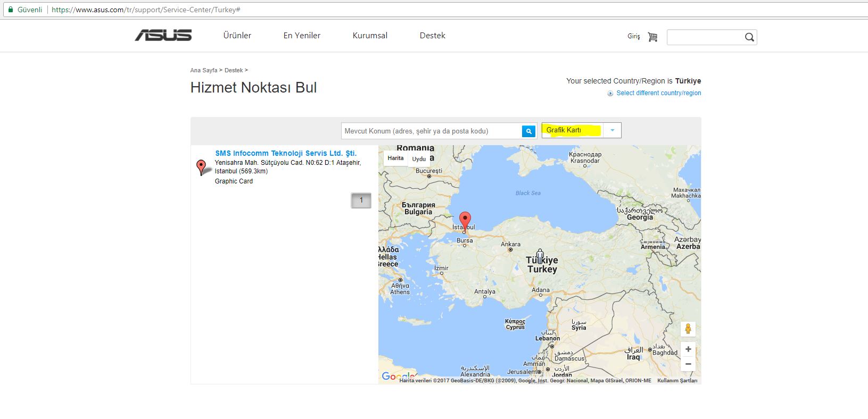Click the Yenisahra Mah. address text

[x=288, y=167]
